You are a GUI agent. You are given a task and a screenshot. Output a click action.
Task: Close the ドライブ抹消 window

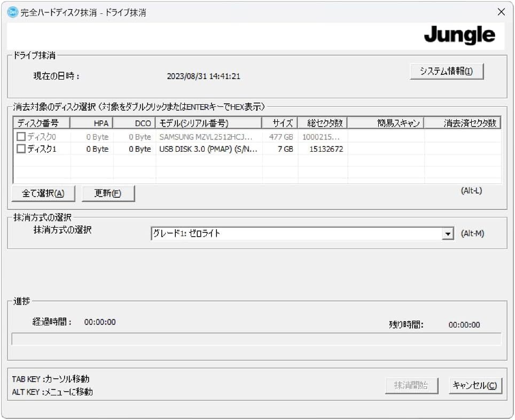(x=501, y=12)
